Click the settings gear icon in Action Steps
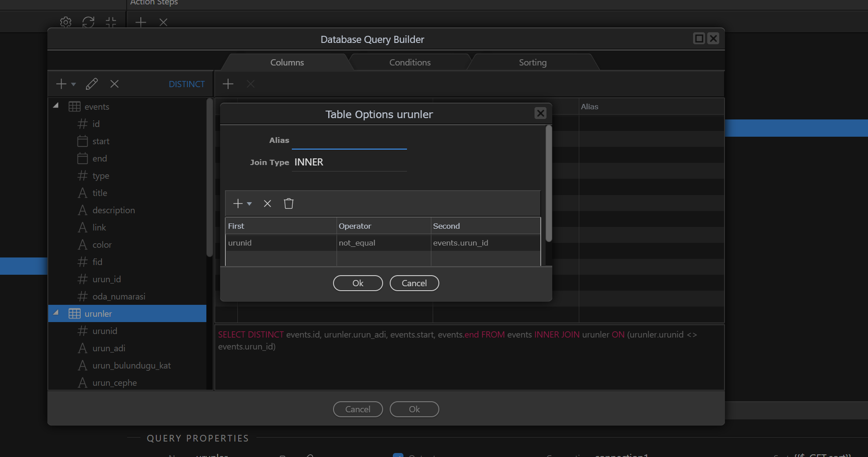This screenshot has height=457, width=868. (x=66, y=22)
